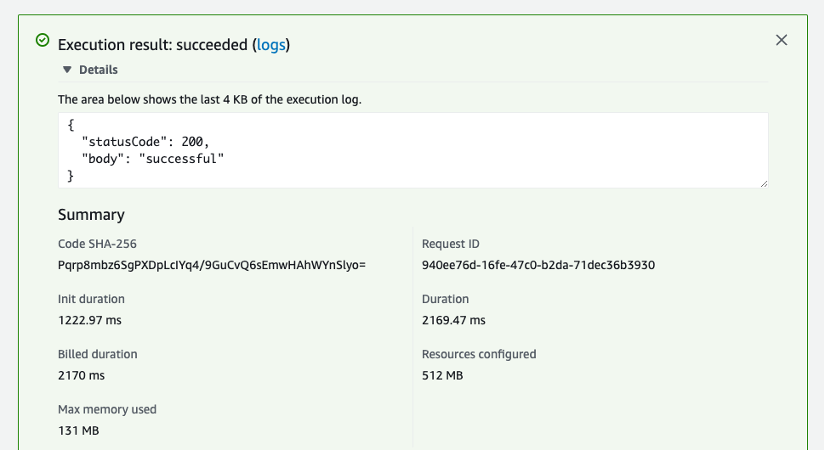Click the Summary heading
The image size is (824, 452).
coord(91,215)
